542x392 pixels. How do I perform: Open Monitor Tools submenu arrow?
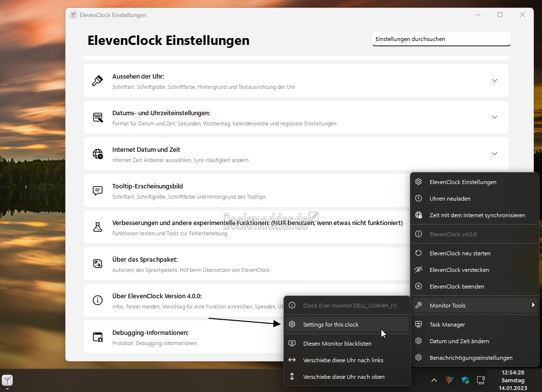[x=533, y=305]
